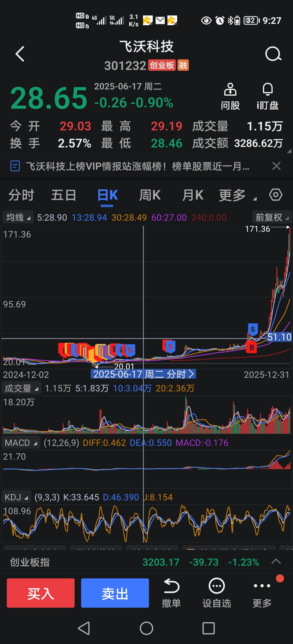Tap the 2025-12-31 end date label
The image size is (293, 644).
click(266, 375)
